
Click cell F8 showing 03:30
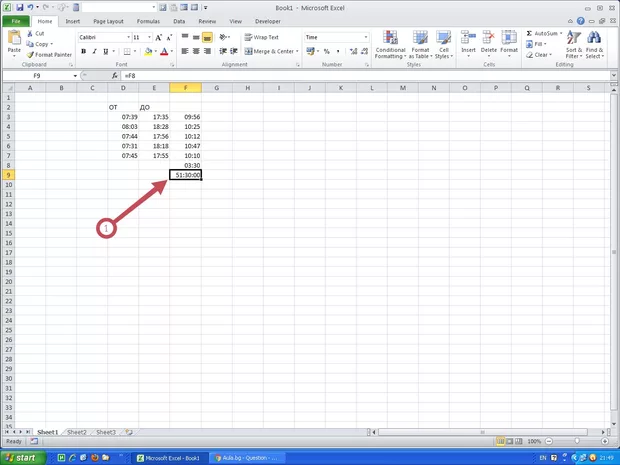click(x=185, y=165)
